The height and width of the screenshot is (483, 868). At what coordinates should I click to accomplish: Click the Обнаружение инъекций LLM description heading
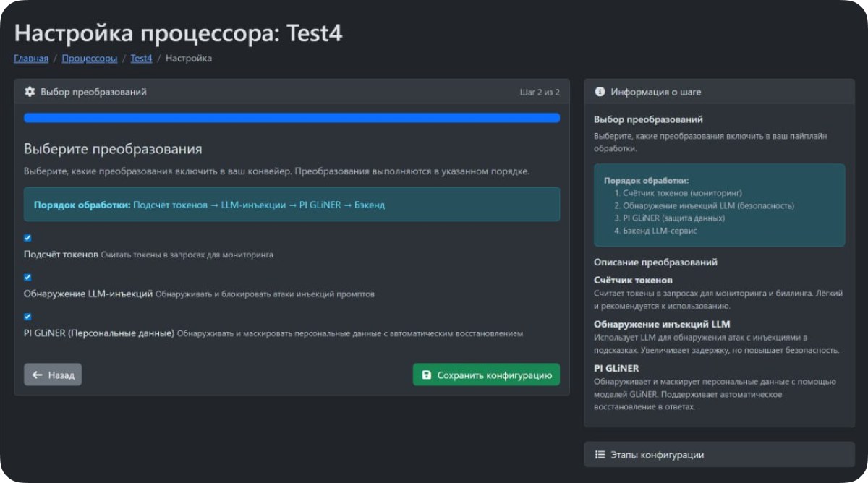click(662, 324)
